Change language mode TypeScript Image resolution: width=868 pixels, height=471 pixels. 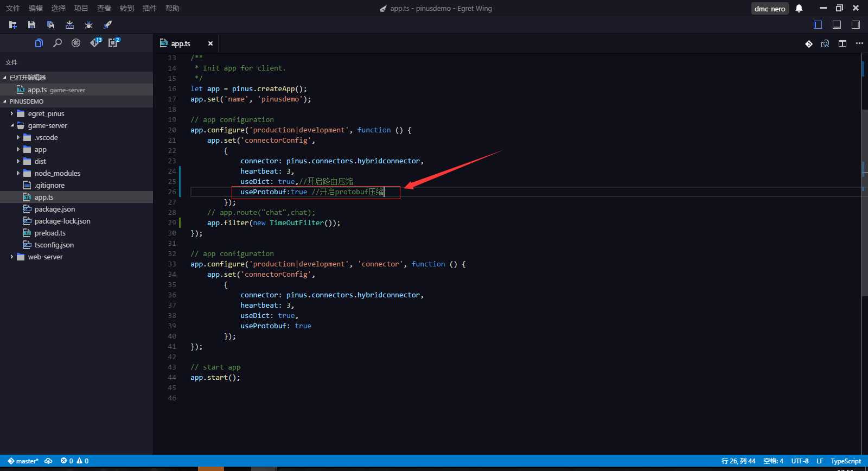pyautogui.click(x=846, y=461)
